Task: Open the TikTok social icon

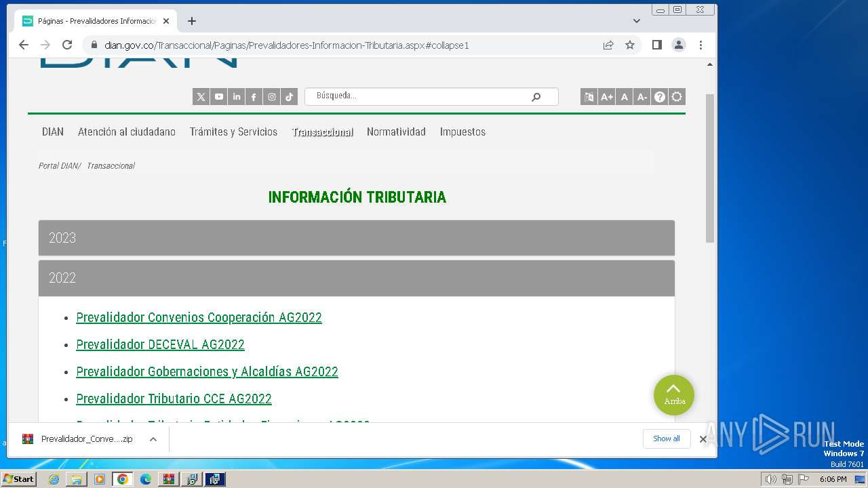Action: [290, 97]
